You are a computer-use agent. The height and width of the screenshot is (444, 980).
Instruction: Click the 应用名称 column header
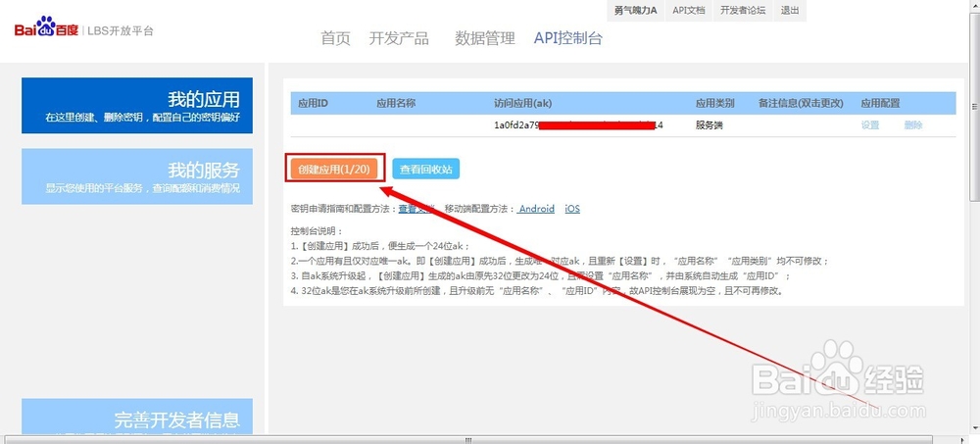(396, 103)
